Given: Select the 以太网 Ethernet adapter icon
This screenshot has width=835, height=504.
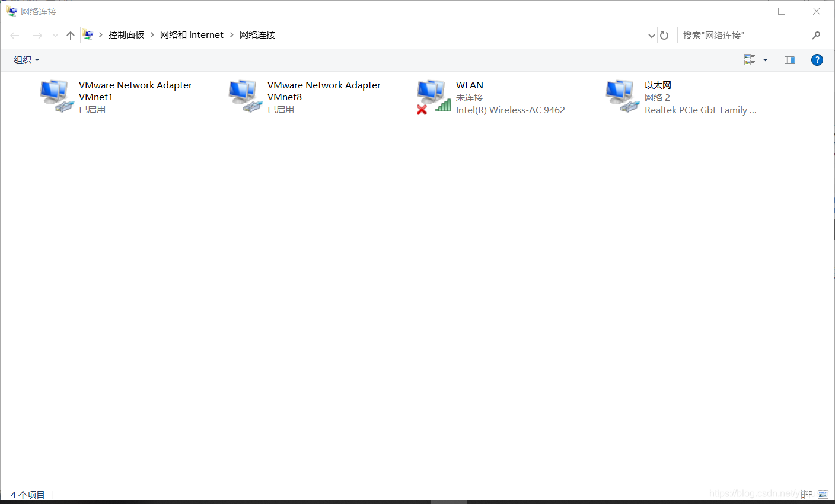Looking at the screenshot, I should [x=623, y=96].
